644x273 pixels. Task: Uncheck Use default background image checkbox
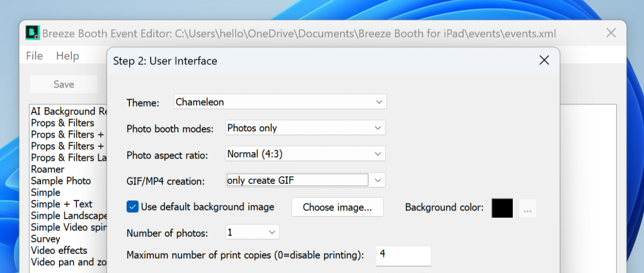(133, 207)
